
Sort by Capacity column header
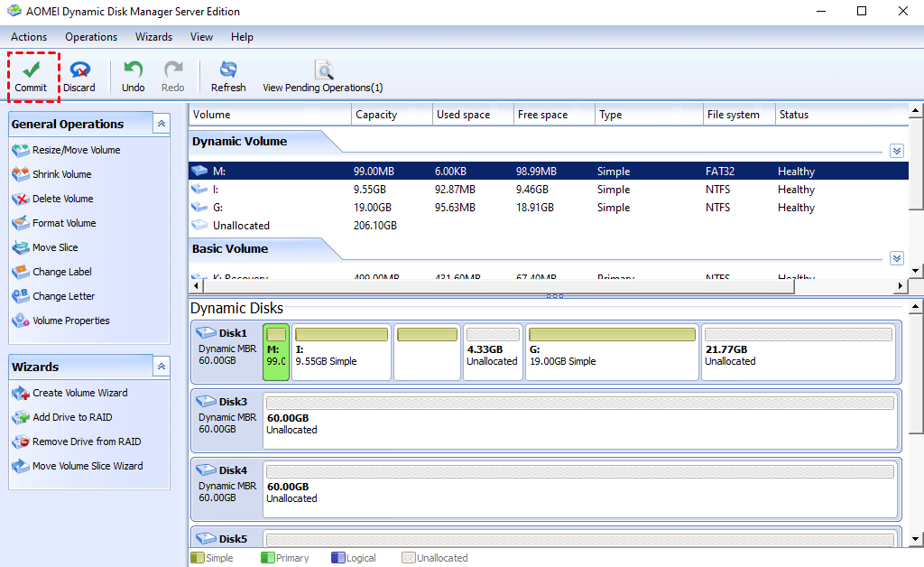(x=392, y=115)
